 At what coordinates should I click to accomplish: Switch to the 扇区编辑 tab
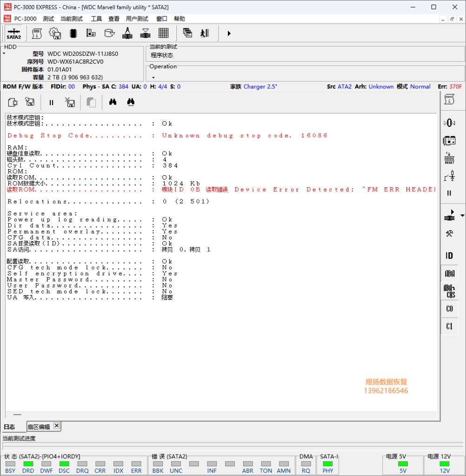(39, 427)
